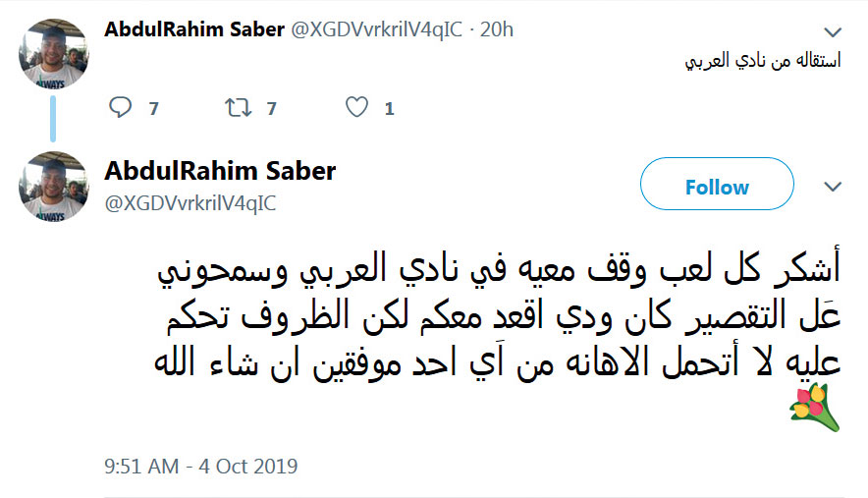Click the large bold AbdulRahim Saber name

click(x=220, y=171)
